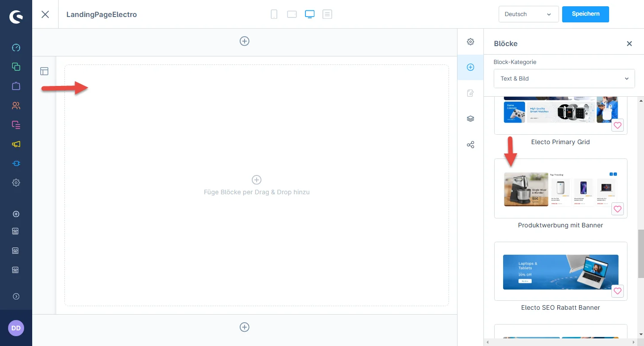The width and height of the screenshot is (644, 346).
Task: Select the Electo SEO Rabatt Banner thumbnail
Action: pyautogui.click(x=560, y=272)
